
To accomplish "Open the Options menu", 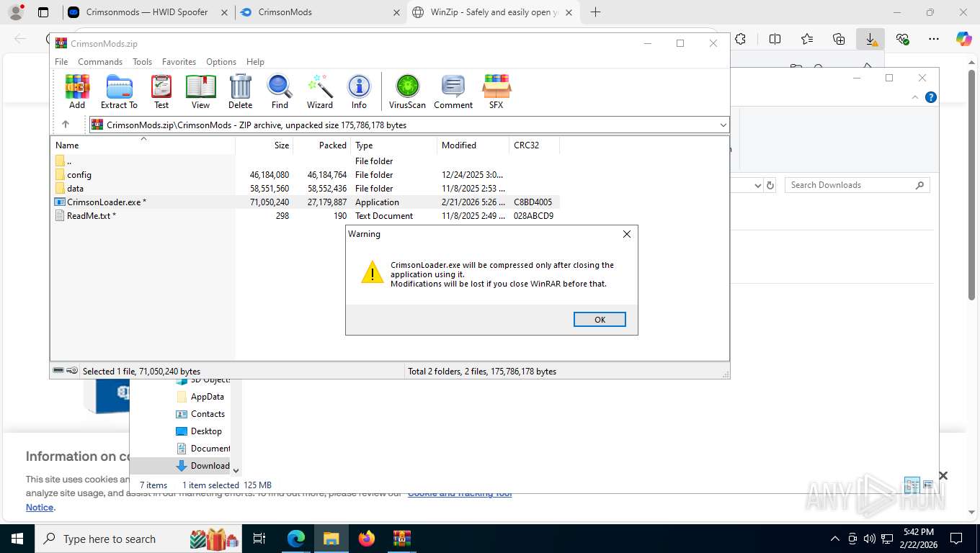I will tap(221, 62).
